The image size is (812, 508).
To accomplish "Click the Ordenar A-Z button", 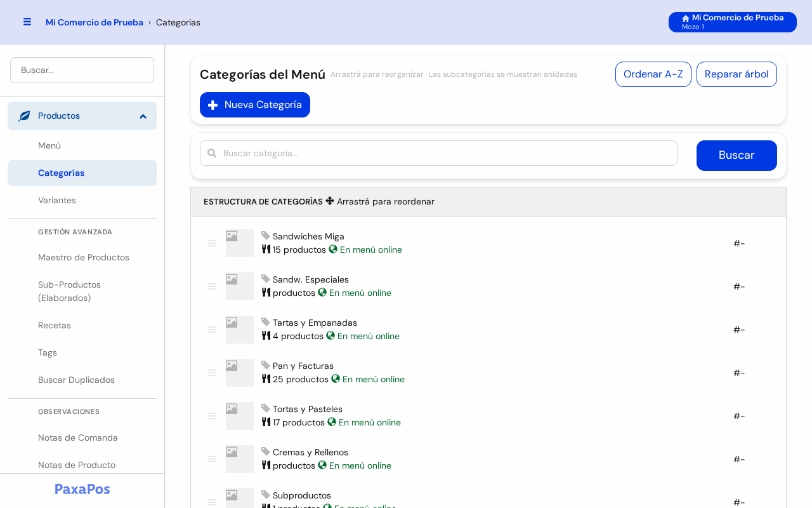I will (x=653, y=74).
